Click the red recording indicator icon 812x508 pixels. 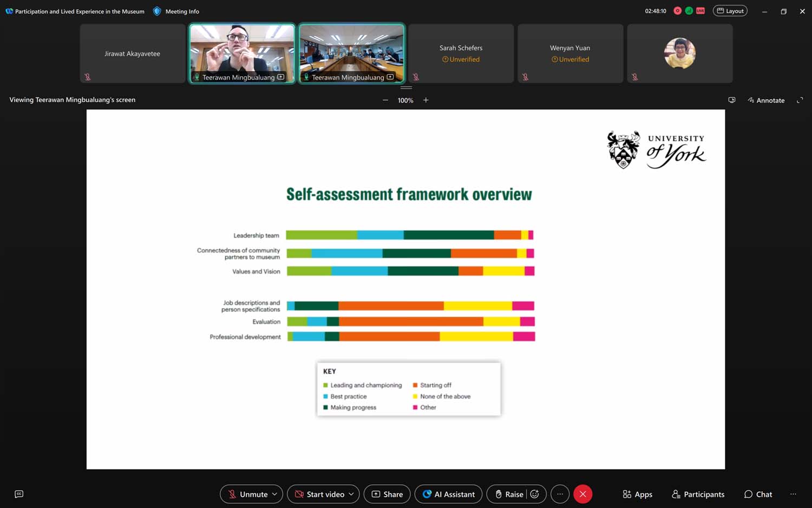(677, 11)
